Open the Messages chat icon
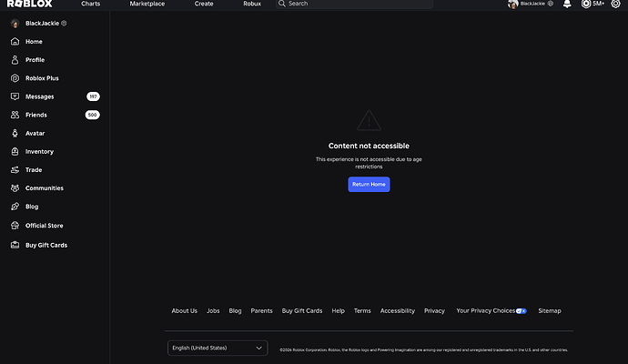628x364 pixels. pos(15,96)
